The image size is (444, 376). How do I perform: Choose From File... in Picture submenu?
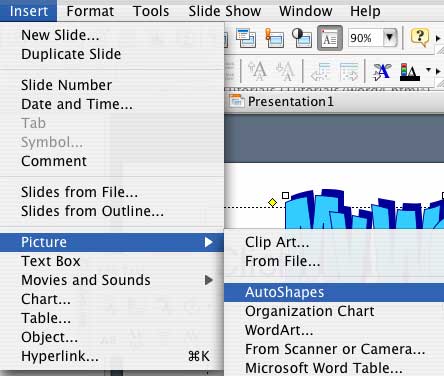pyautogui.click(x=334, y=261)
